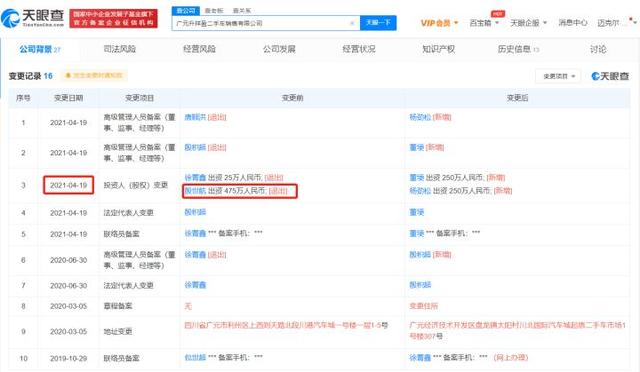Switch to the 公司发展 tab
The height and width of the screenshot is (372, 640).
coord(279,49)
